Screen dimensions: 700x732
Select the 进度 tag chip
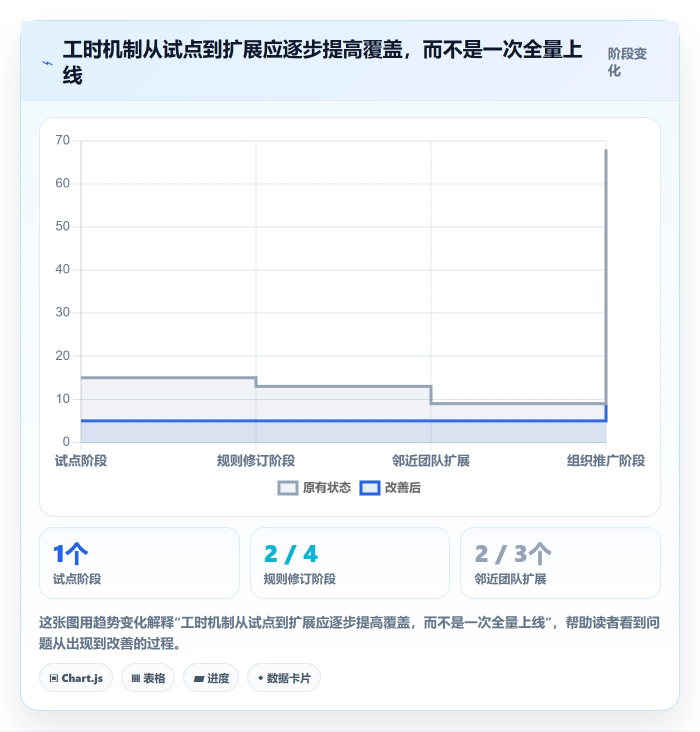(x=211, y=678)
